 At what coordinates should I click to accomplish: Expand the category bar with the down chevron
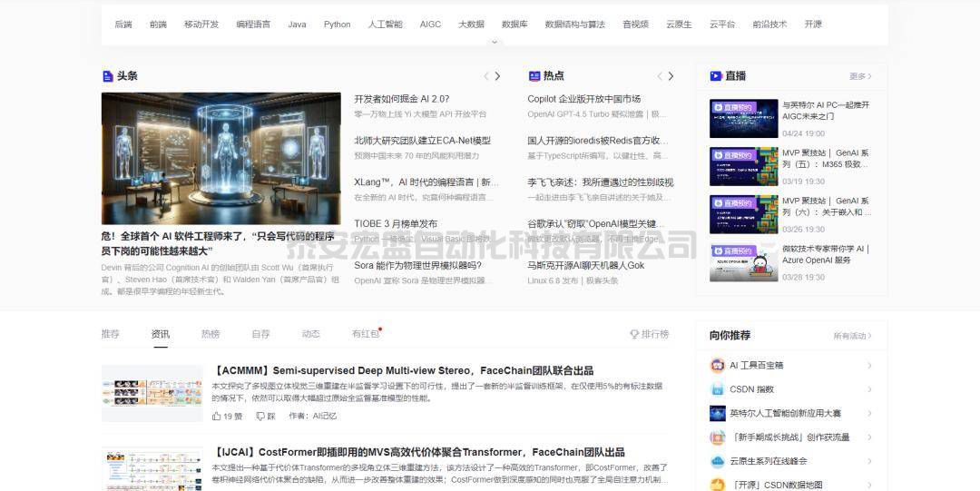pyautogui.click(x=495, y=42)
